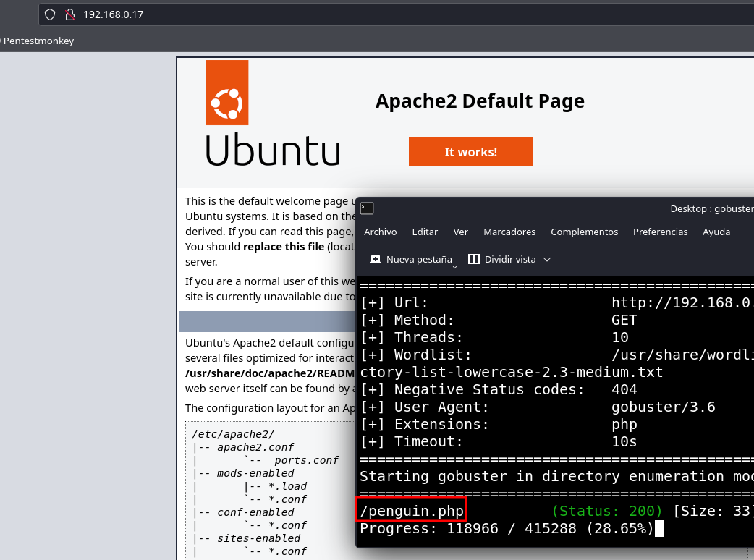Click the Negative Status codes 404 value
The height and width of the screenshot is (560, 754).
coord(624,389)
